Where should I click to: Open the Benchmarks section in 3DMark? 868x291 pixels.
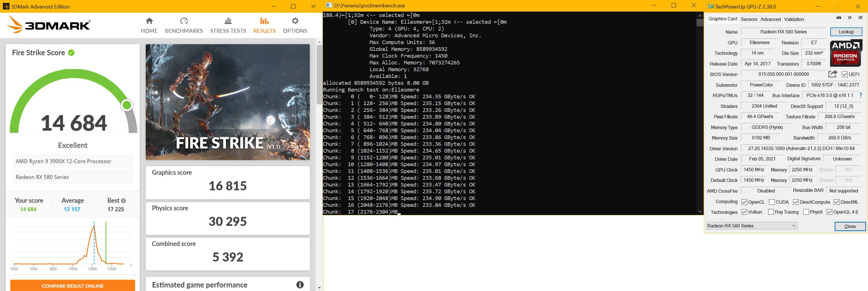184,25
